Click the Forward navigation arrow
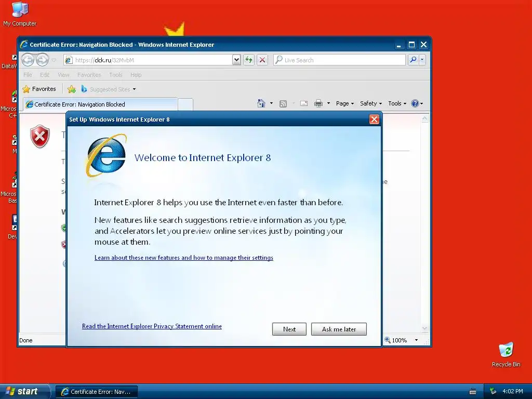This screenshot has height=399, width=532. tap(43, 60)
